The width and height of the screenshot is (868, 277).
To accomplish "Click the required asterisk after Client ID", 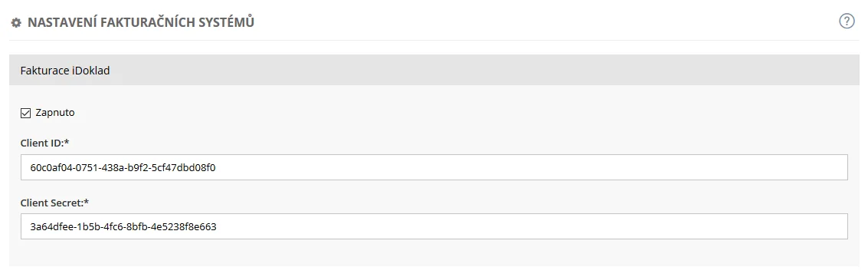I will tap(67, 143).
